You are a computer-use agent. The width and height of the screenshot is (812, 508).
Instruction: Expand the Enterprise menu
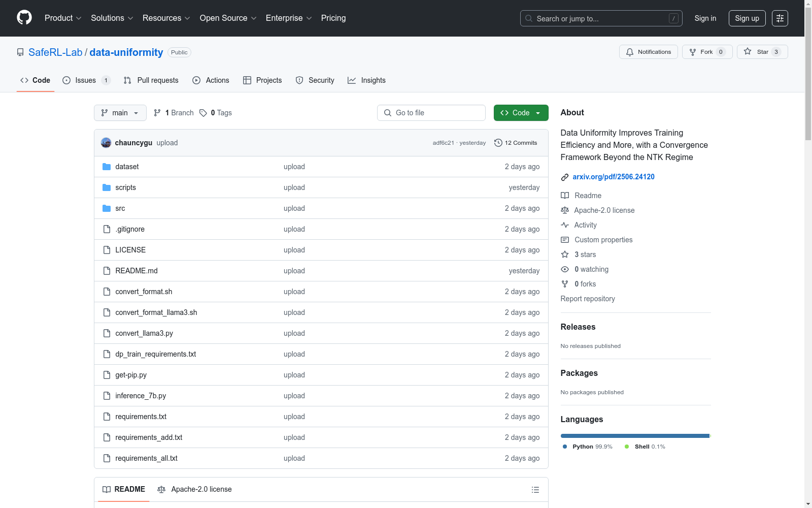point(289,18)
